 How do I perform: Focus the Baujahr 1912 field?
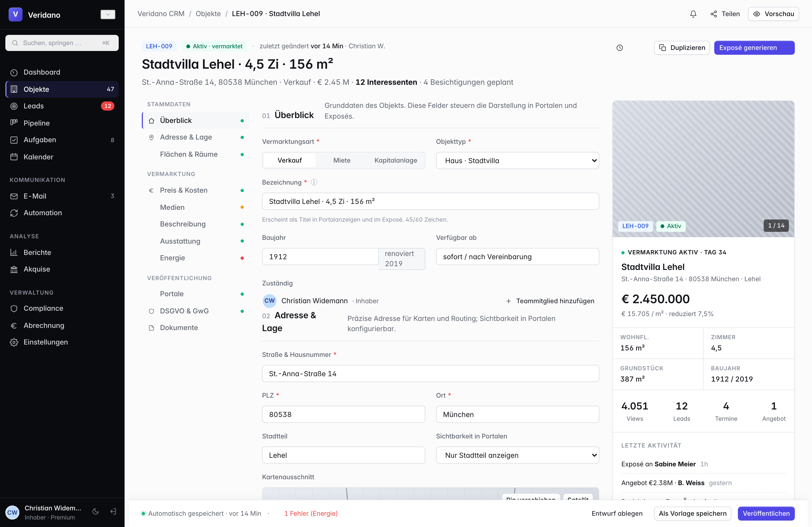pyautogui.click(x=320, y=257)
